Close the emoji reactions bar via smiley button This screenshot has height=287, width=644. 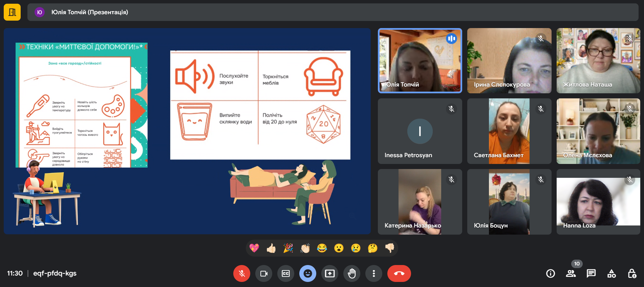coord(307,273)
